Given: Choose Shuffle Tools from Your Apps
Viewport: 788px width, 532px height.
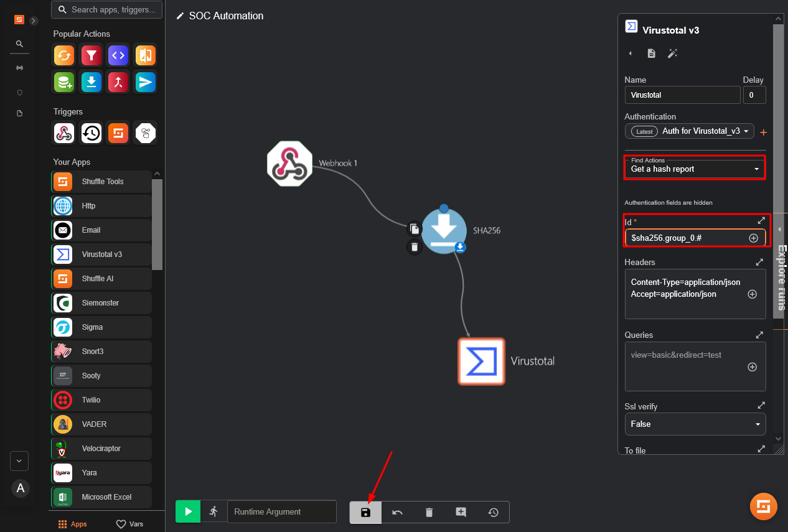Looking at the screenshot, I should [x=101, y=182].
